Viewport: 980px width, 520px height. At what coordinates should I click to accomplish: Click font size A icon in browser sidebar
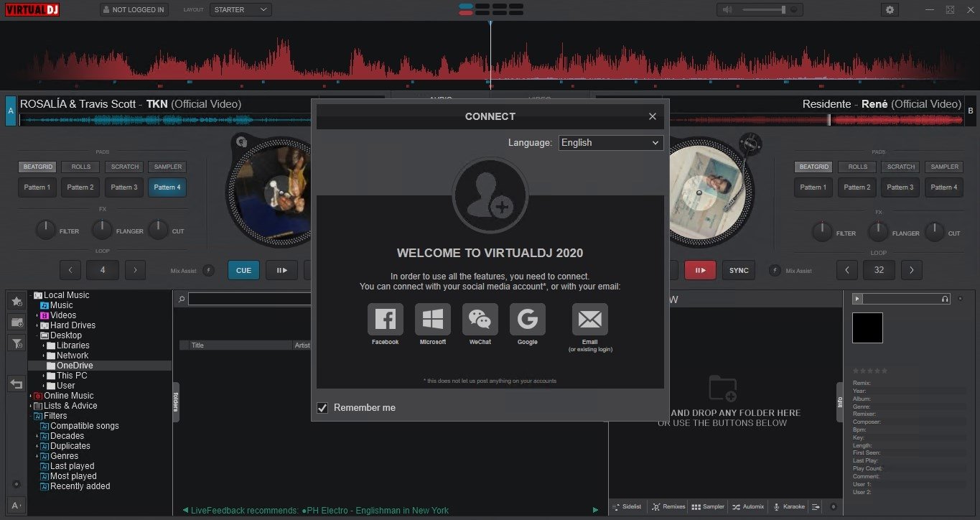[x=17, y=504]
